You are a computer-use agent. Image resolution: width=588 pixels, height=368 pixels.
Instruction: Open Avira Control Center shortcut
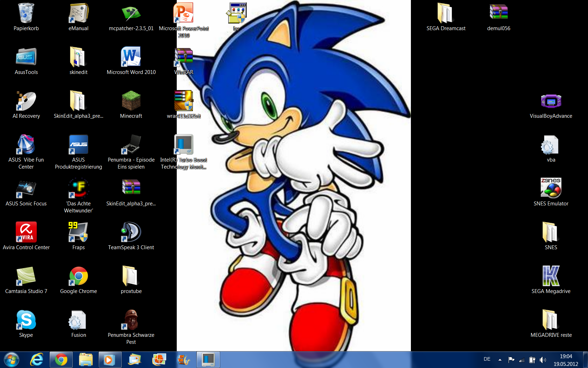point(26,232)
